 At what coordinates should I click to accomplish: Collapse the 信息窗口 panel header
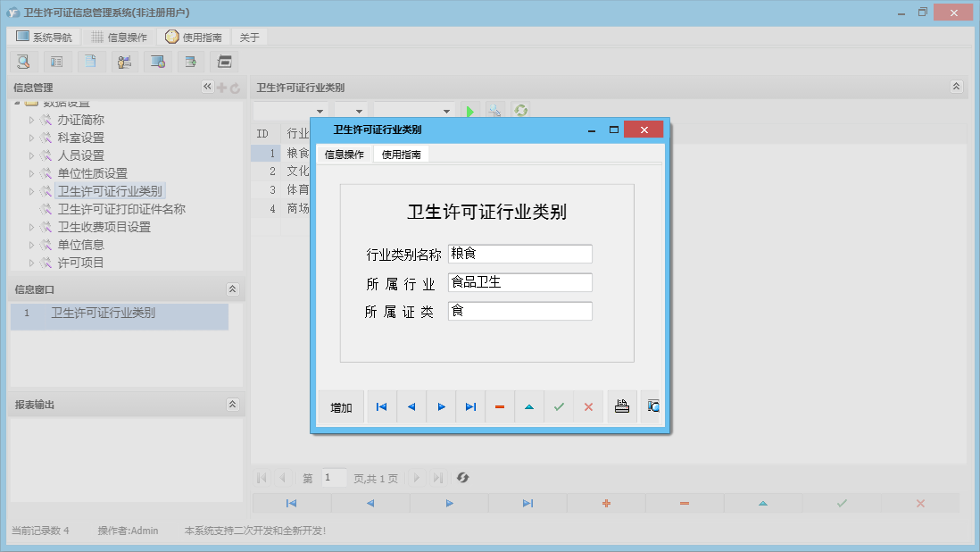coord(232,289)
